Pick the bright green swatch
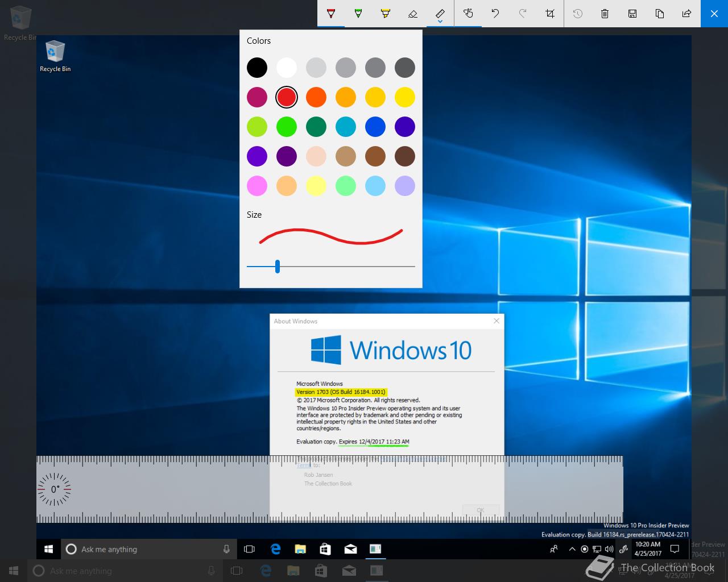The image size is (728, 582). [x=287, y=127]
